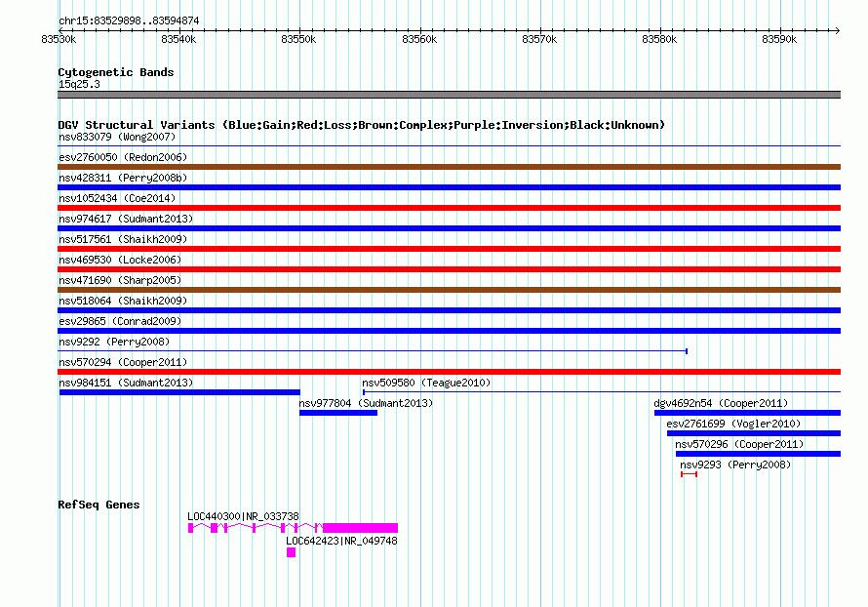Click the LOC642423 magenta exon box
Screen dimensions: 868x607
click(292, 552)
